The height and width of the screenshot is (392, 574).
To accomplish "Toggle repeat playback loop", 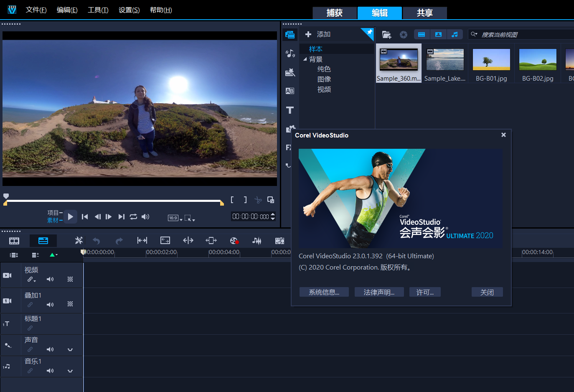I will click(133, 216).
